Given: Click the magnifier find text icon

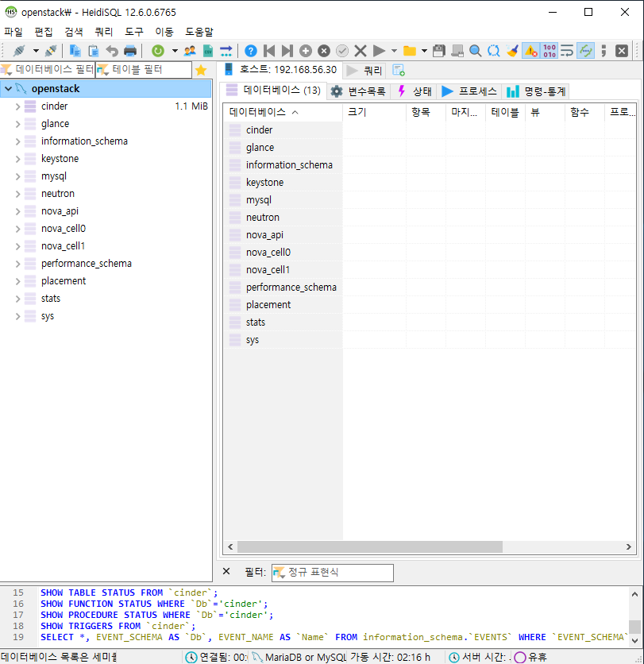Looking at the screenshot, I should tap(476, 51).
